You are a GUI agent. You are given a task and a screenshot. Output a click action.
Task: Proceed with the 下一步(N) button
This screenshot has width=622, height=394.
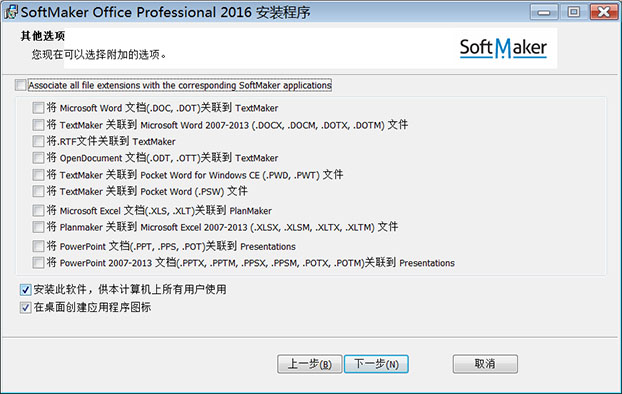[376, 364]
